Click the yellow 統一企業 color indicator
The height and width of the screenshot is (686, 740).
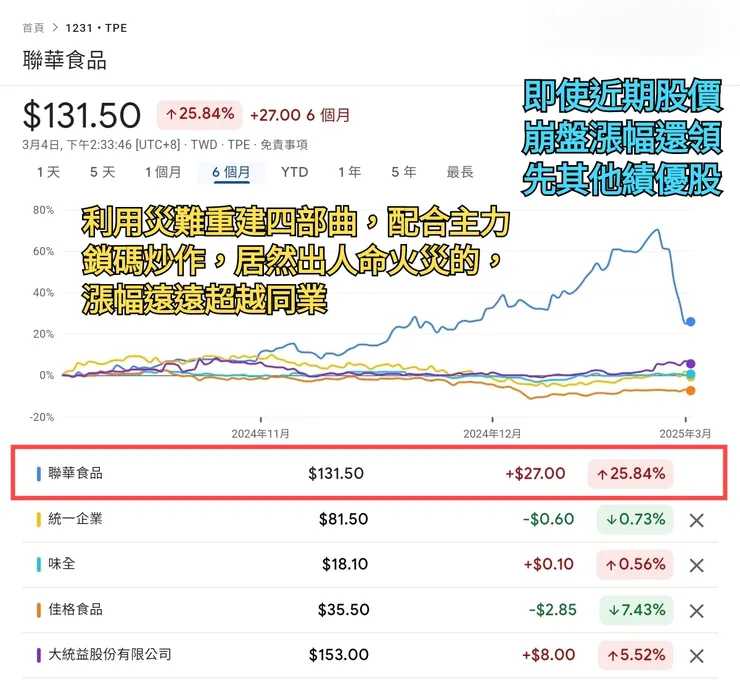(x=39, y=519)
